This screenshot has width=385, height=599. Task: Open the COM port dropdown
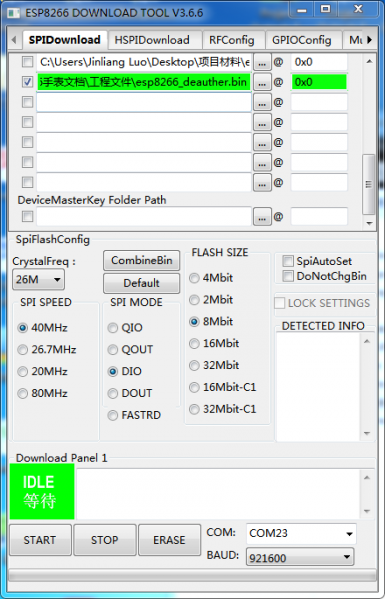pos(301,533)
